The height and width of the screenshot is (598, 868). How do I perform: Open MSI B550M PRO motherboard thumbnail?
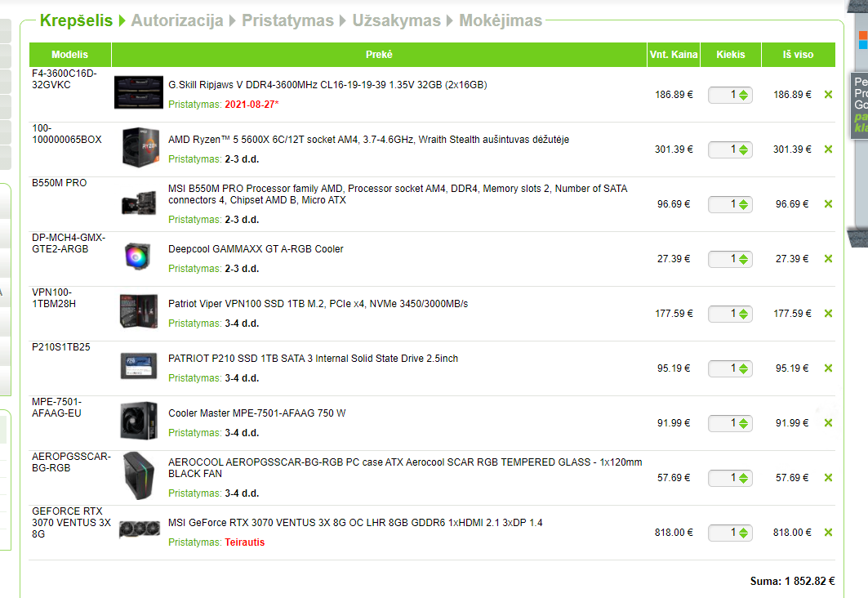click(x=139, y=203)
